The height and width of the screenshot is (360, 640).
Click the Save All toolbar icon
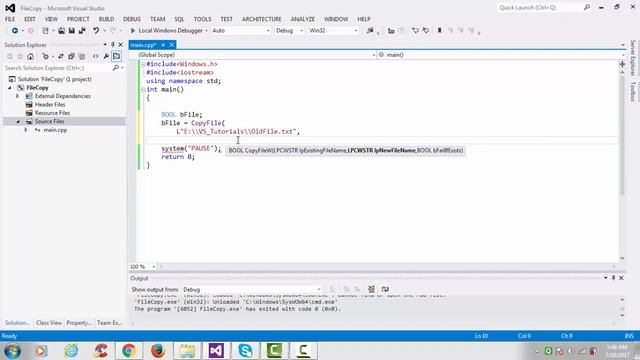click(x=82, y=31)
